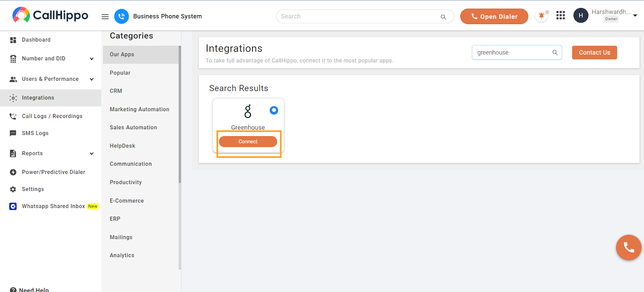
Task: Click the Users & Performance icon
Action: [x=13, y=79]
